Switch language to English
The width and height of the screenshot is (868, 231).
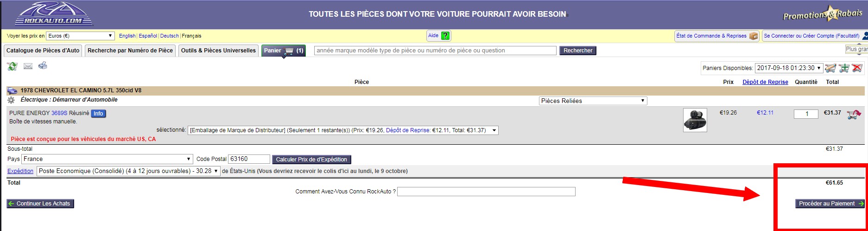click(127, 36)
